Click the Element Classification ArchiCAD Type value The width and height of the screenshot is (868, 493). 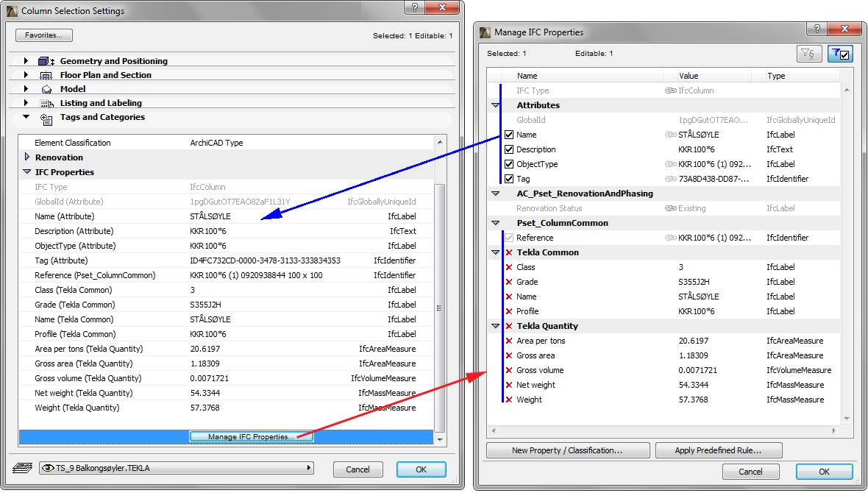[x=216, y=143]
